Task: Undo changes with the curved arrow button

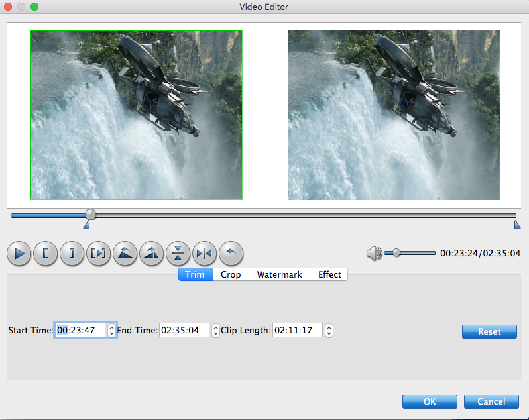Action: coord(231,253)
